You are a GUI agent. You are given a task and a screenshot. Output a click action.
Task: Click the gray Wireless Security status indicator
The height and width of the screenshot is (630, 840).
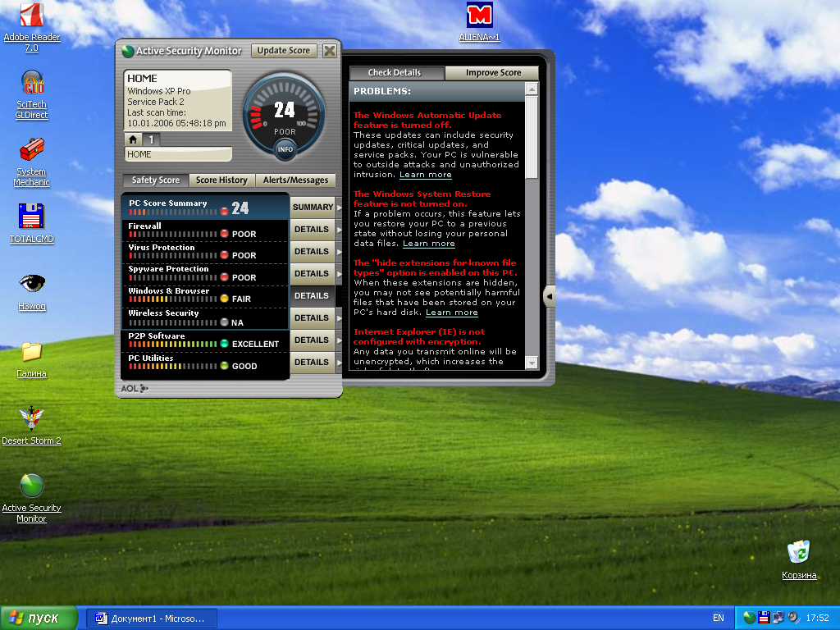coord(225,322)
